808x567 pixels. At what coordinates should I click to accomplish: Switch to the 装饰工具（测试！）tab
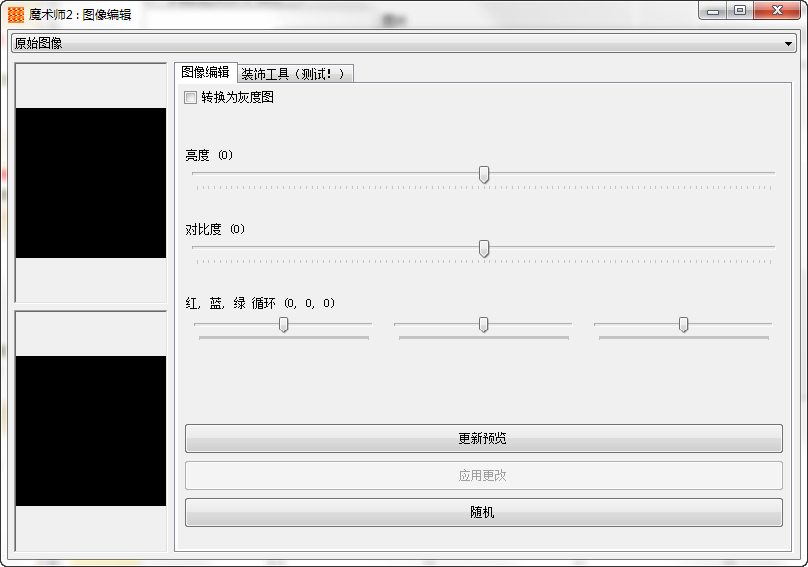pyautogui.click(x=295, y=74)
